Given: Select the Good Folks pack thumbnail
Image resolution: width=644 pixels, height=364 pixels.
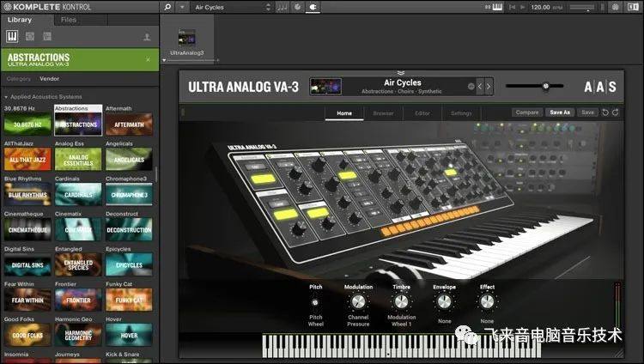Looking at the screenshot, I should (x=27, y=335).
